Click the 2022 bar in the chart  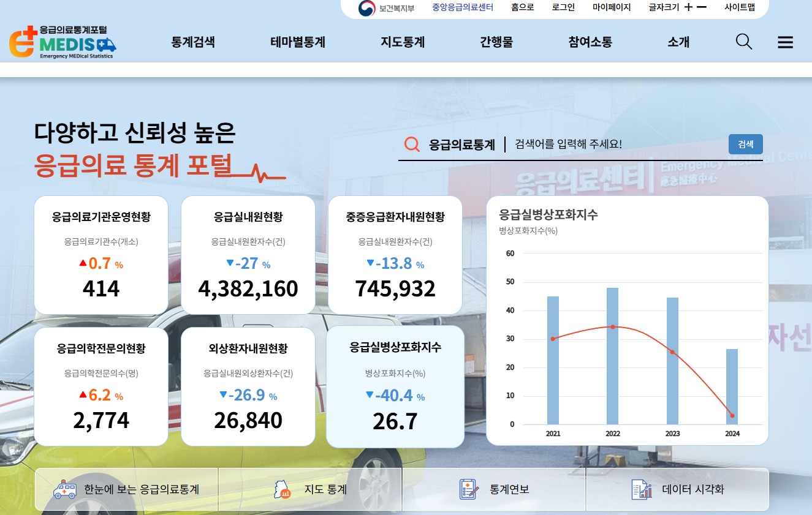pyautogui.click(x=613, y=356)
